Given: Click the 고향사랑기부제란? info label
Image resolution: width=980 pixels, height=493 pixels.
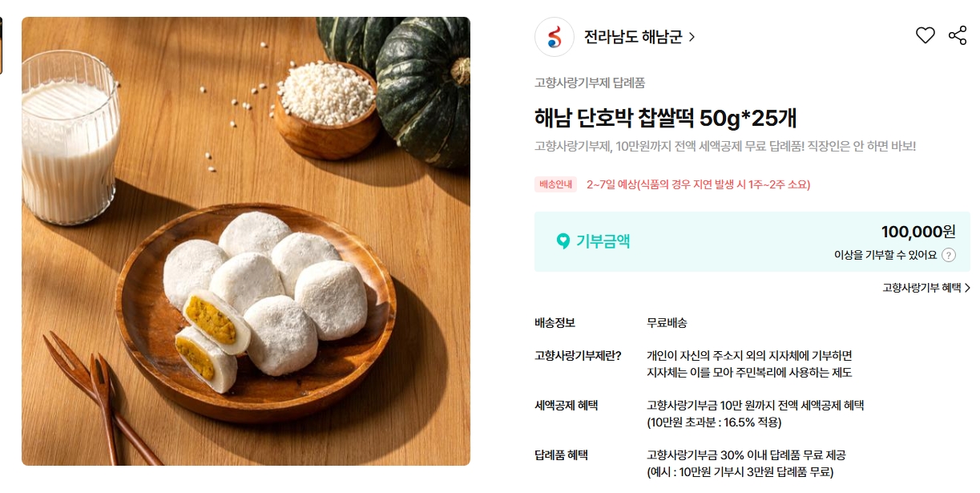Looking at the screenshot, I should click(578, 355).
